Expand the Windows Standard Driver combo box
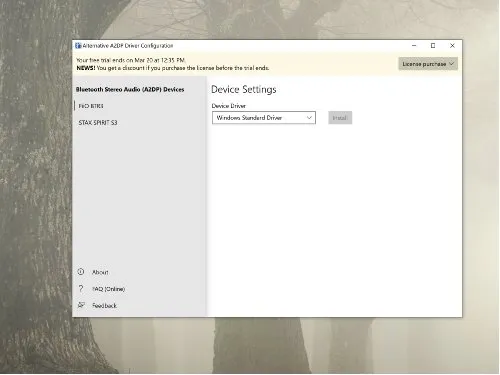Image resolution: width=500 pixels, height=375 pixels. point(264,118)
